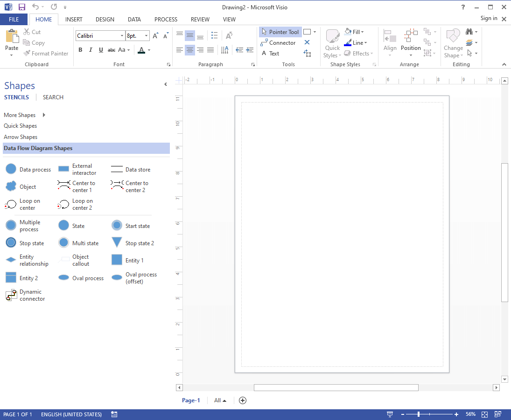Add a new page with plus button

242,400
